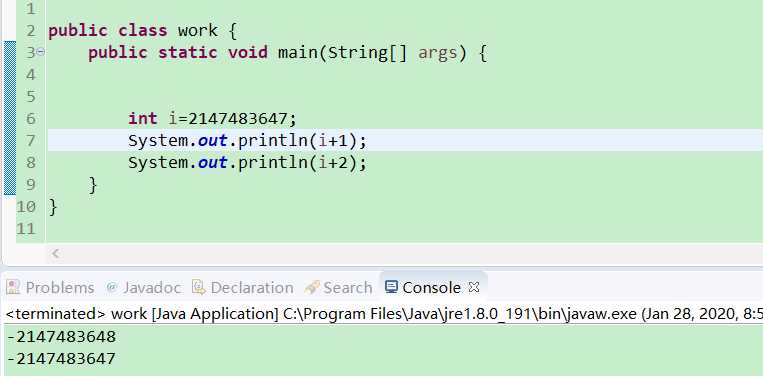Click the 'int' keyword on line 6
763x376 pixels.
(x=143, y=118)
